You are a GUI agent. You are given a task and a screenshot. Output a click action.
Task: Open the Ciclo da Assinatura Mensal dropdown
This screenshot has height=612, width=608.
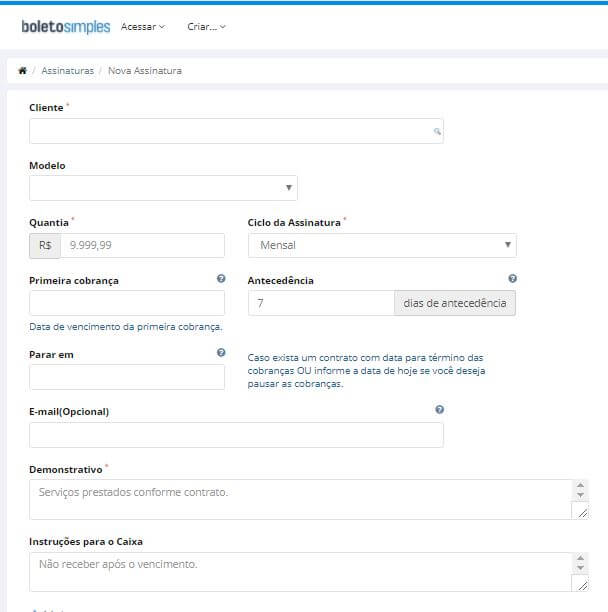(382, 245)
